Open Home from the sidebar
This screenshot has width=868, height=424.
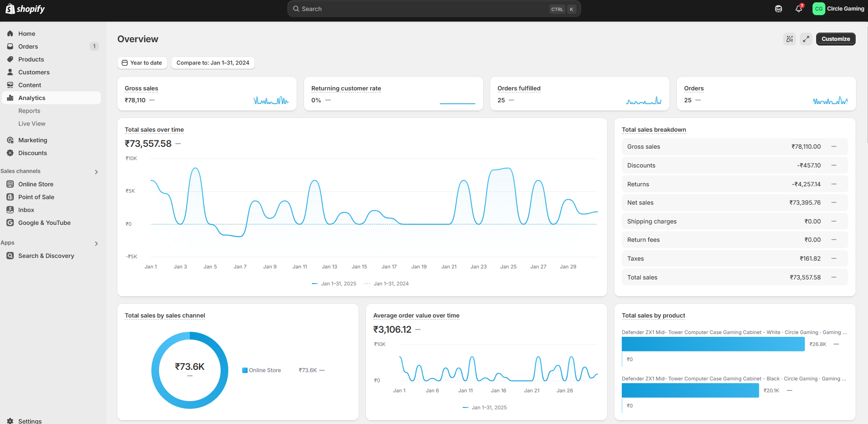click(27, 33)
